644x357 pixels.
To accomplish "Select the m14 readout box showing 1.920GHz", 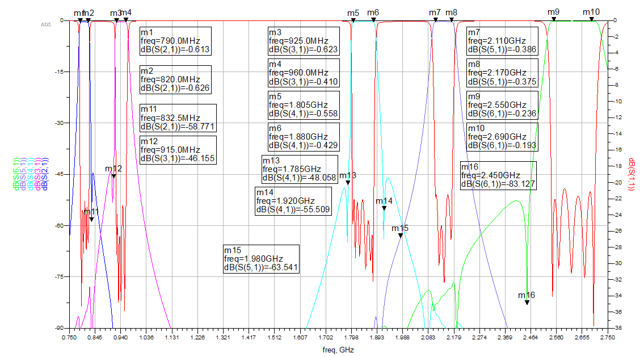I will [293, 201].
